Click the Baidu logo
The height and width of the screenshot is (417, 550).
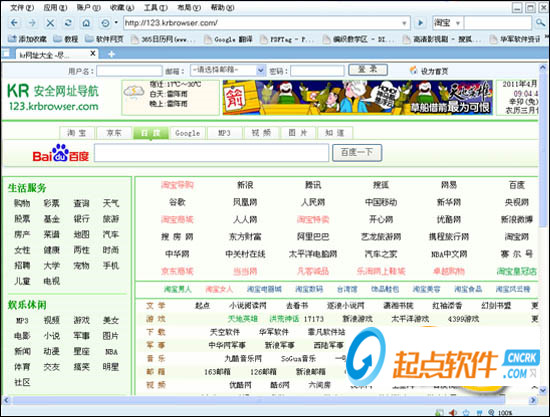tap(61, 153)
